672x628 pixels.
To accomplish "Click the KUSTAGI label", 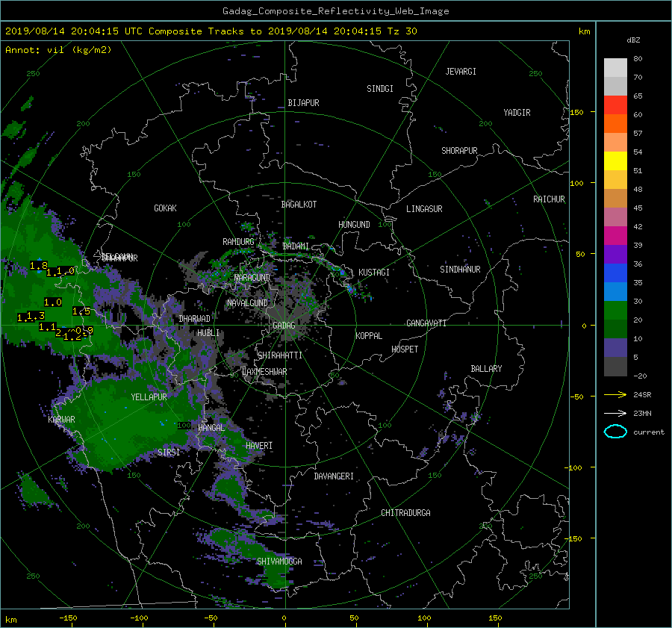I will click(374, 273).
